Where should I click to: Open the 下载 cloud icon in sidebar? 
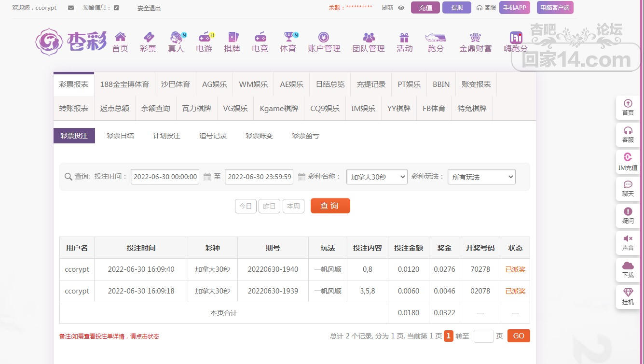coord(628,266)
